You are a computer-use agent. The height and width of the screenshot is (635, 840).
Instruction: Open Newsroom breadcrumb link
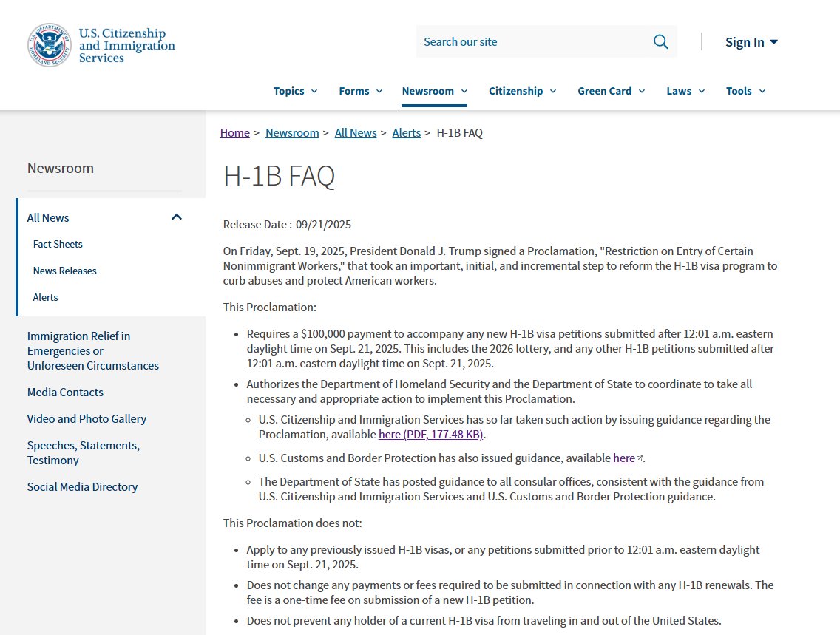coord(292,133)
